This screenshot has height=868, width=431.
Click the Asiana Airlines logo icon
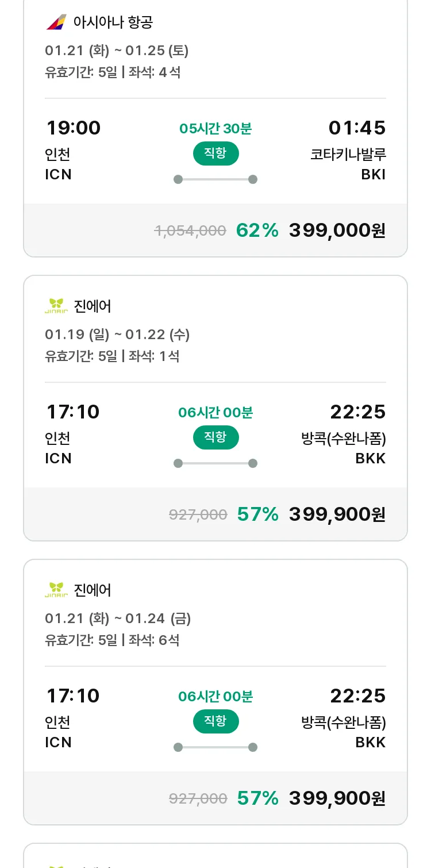pos(56,22)
